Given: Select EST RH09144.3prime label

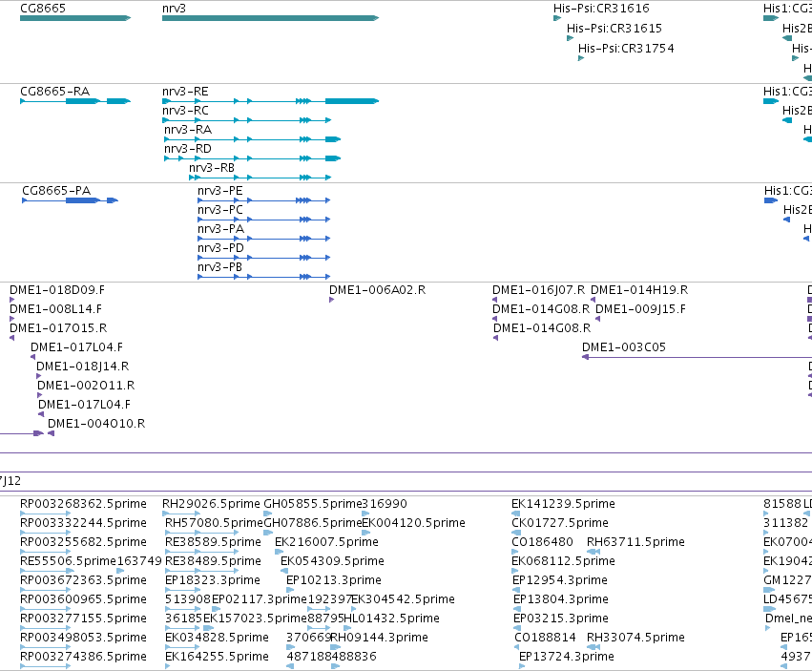Looking at the screenshot, I should [380, 638].
